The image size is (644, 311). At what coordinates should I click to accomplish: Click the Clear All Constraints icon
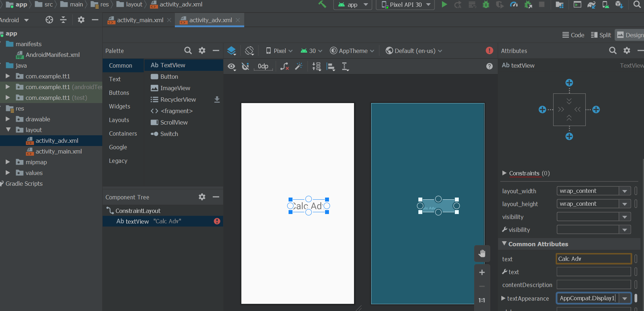pos(285,66)
